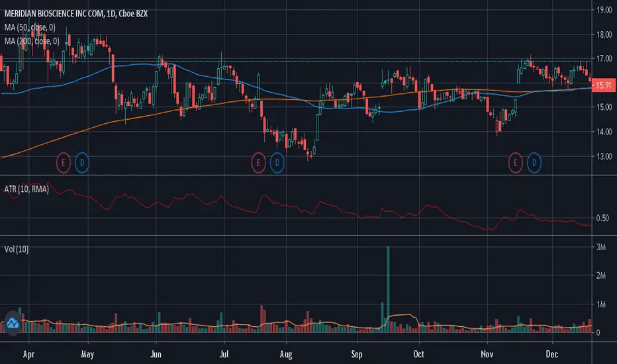Click the 14.00 price axis label
This screenshot has height=364, width=617.
(x=604, y=132)
